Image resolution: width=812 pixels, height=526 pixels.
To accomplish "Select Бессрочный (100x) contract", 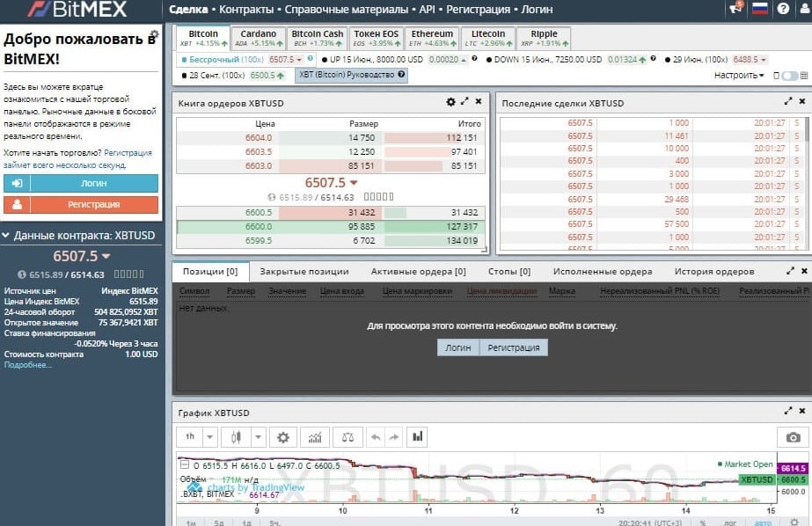I will click(225, 60).
